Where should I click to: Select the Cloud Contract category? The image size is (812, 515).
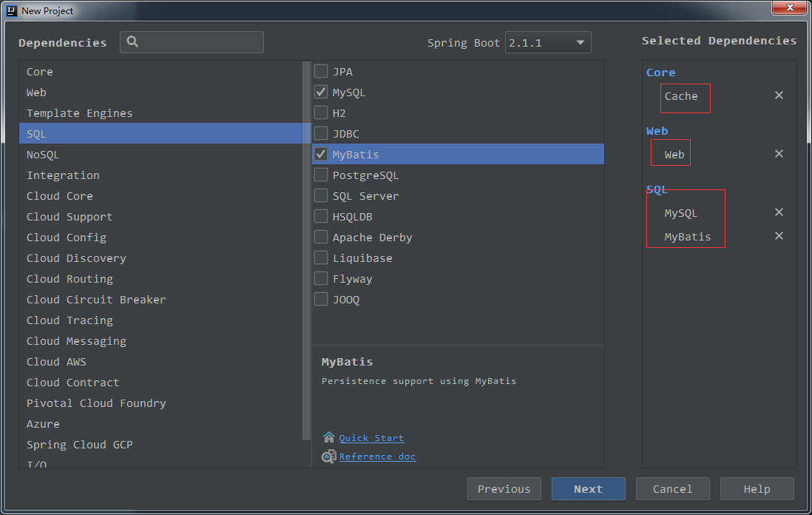point(160,383)
